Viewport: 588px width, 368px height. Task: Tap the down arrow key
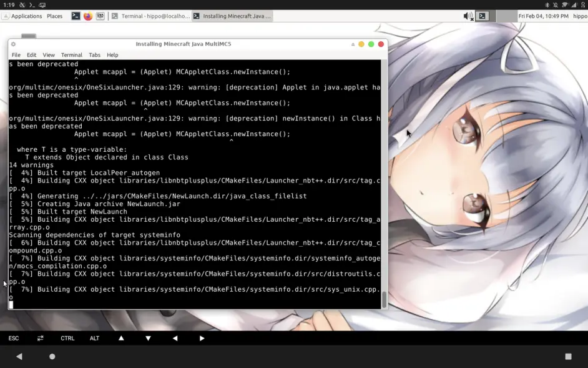[x=148, y=339]
